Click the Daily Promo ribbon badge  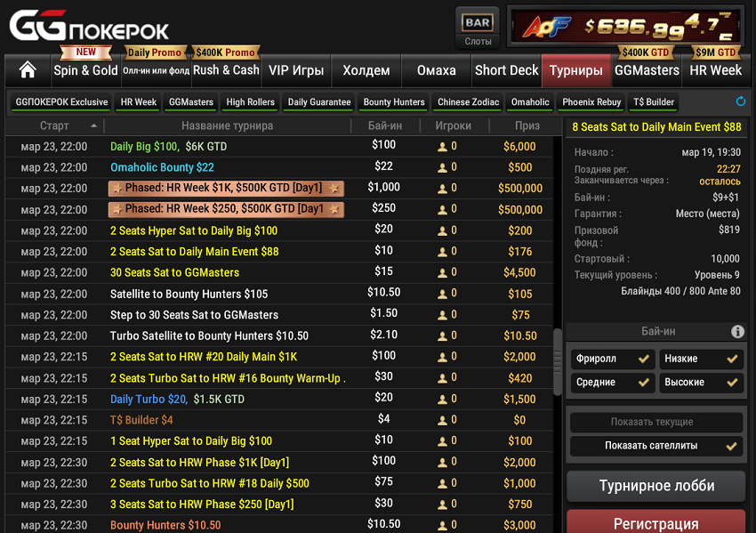(154, 52)
